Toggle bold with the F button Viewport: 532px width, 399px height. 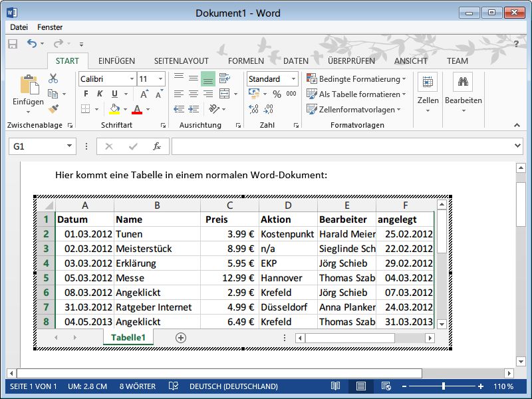pyautogui.click(x=86, y=94)
